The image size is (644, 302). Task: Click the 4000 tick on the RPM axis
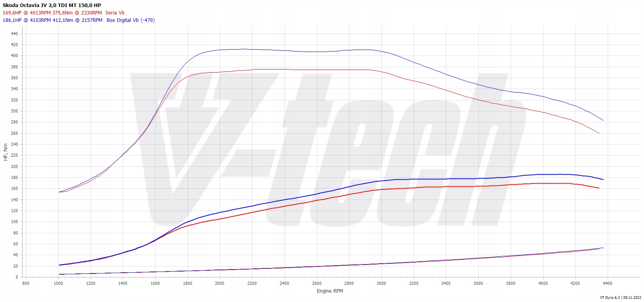point(543,283)
